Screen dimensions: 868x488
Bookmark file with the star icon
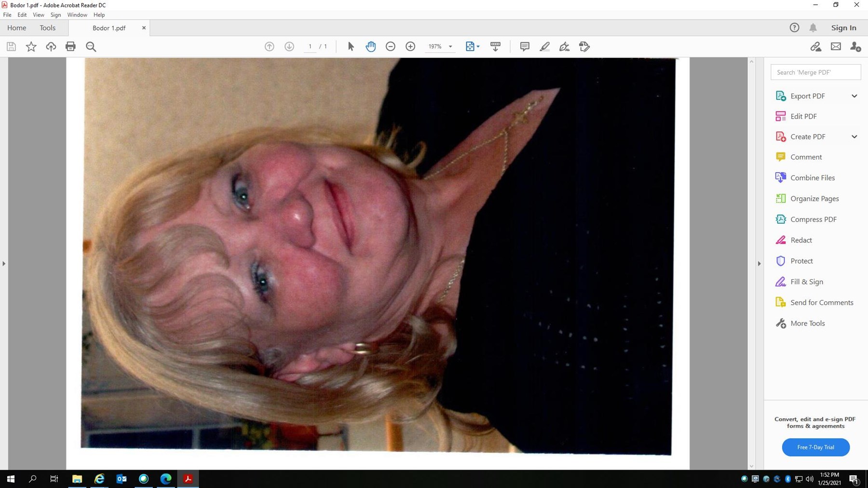point(31,47)
